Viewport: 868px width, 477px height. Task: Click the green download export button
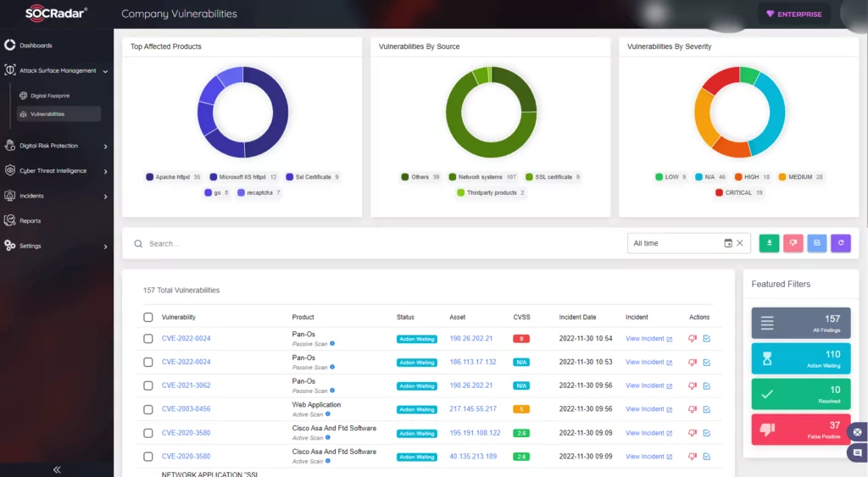point(769,243)
